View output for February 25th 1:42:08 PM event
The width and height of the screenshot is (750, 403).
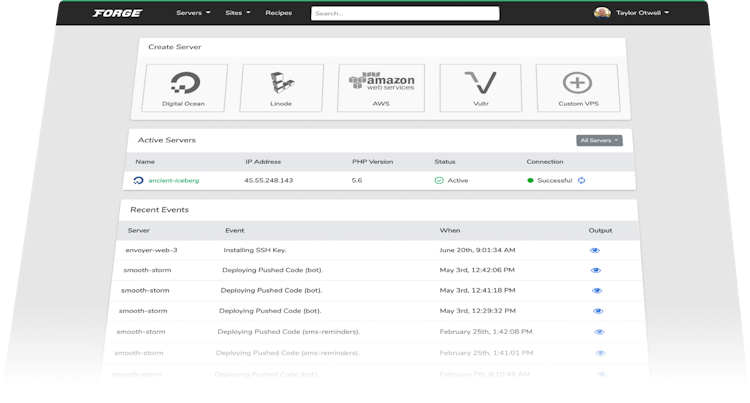[599, 332]
